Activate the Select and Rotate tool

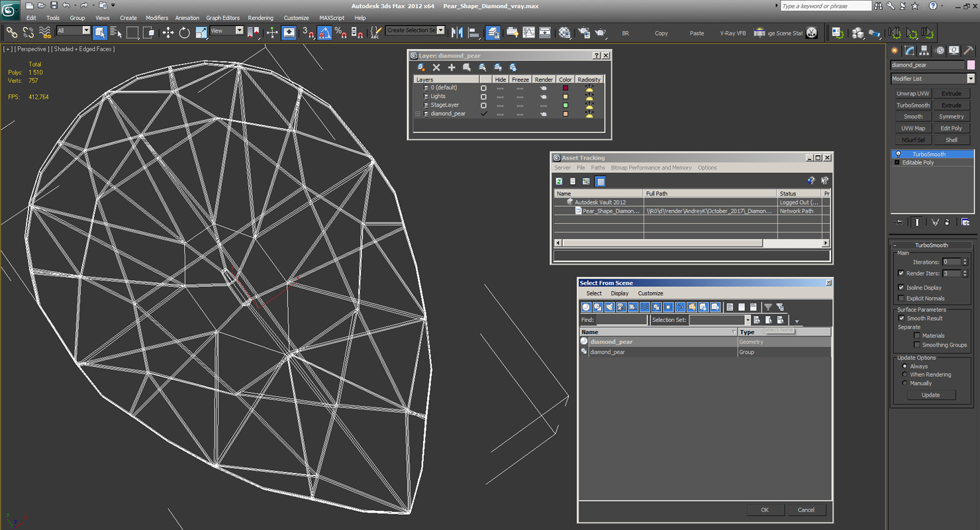pos(184,32)
